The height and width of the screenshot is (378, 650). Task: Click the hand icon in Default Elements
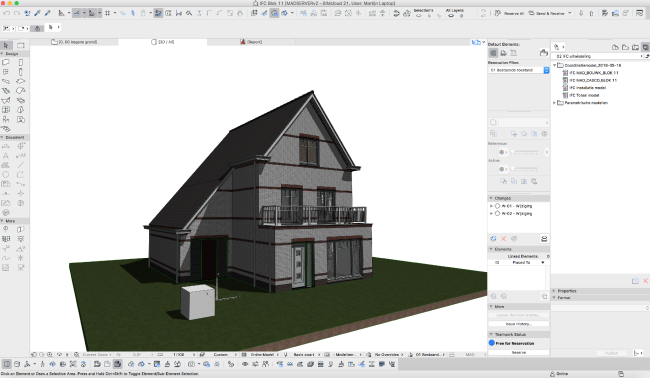[544, 53]
